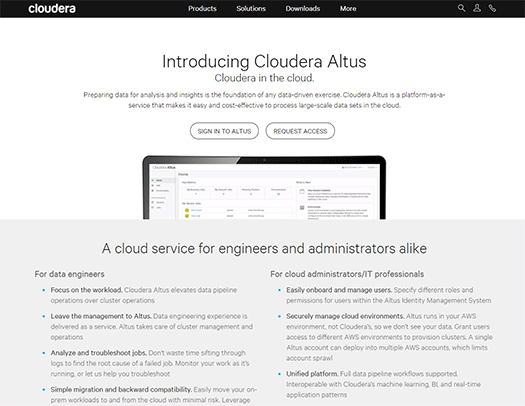The height and width of the screenshot is (406, 525).
Task: Click 'Focus on the workload.' bullet text
Action: click(x=87, y=290)
